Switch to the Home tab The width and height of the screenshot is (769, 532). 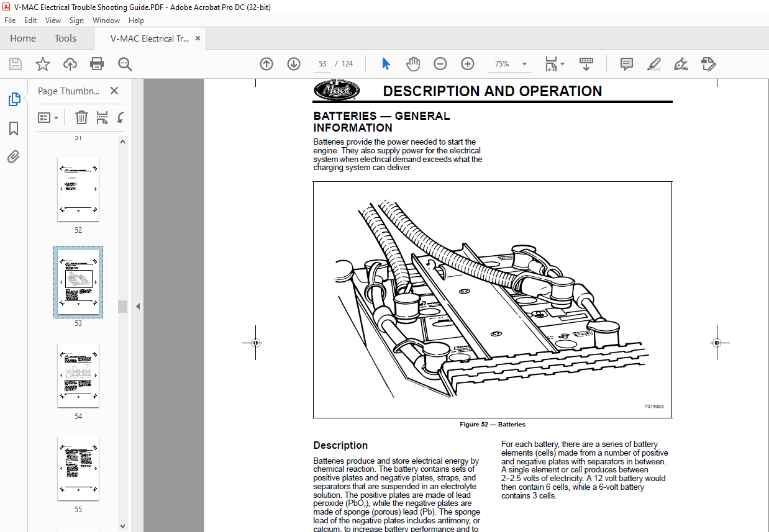(23, 38)
